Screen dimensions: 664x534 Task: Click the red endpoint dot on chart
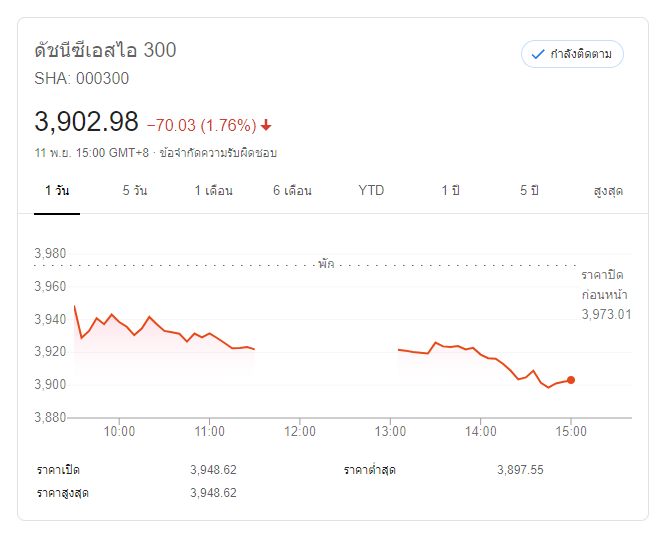[x=571, y=380]
